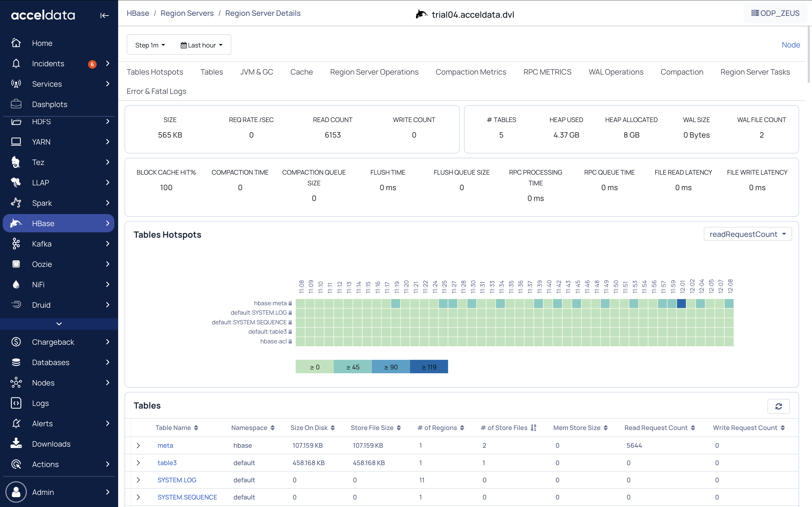The image size is (812, 507).
Task: Expand the meta table row
Action: (x=138, y=445)
